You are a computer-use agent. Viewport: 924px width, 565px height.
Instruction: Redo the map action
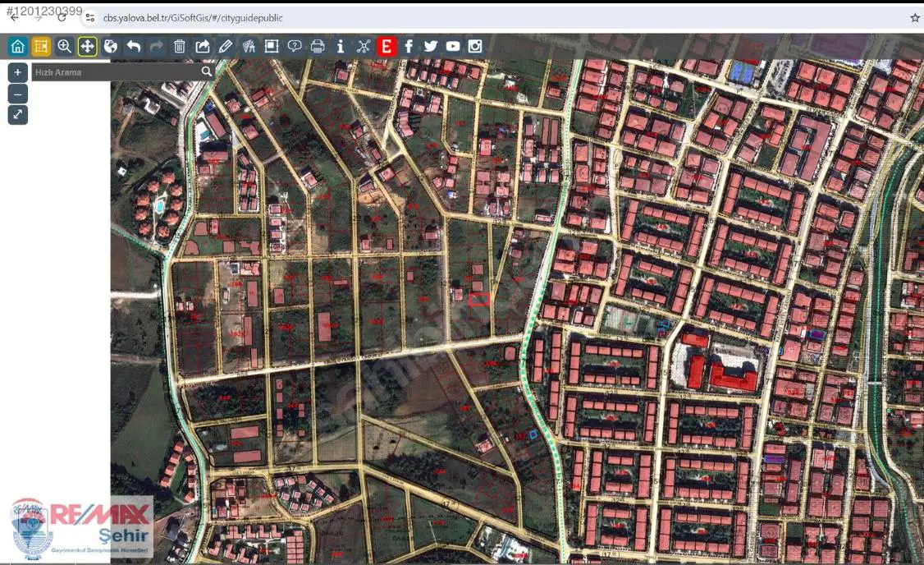[x=156, y=46]
